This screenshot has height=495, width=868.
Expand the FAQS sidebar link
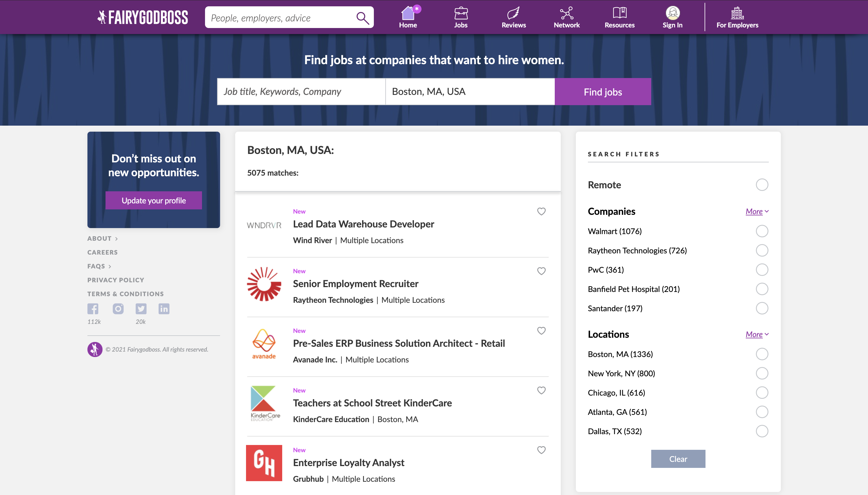(x=99, y=266)
